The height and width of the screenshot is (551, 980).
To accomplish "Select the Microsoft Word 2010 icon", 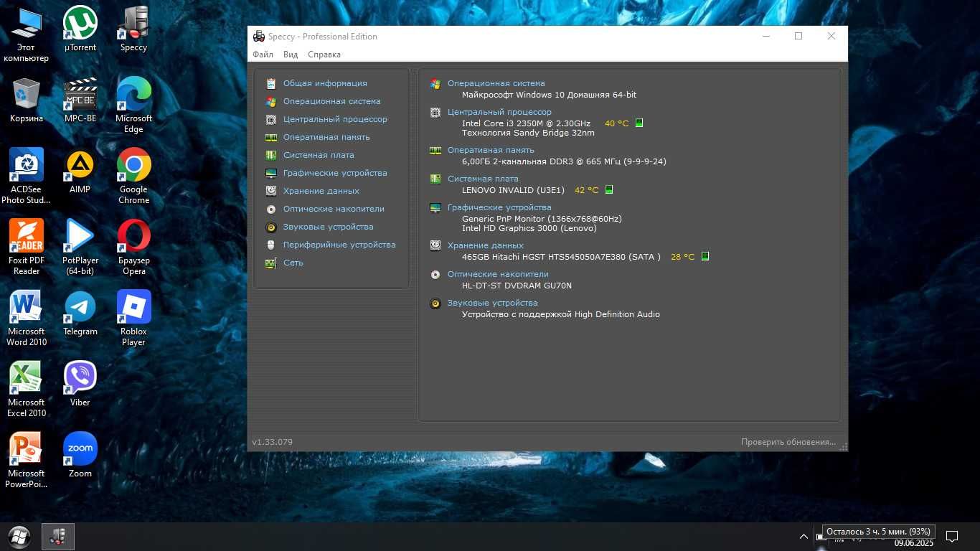I will (27, 319).
